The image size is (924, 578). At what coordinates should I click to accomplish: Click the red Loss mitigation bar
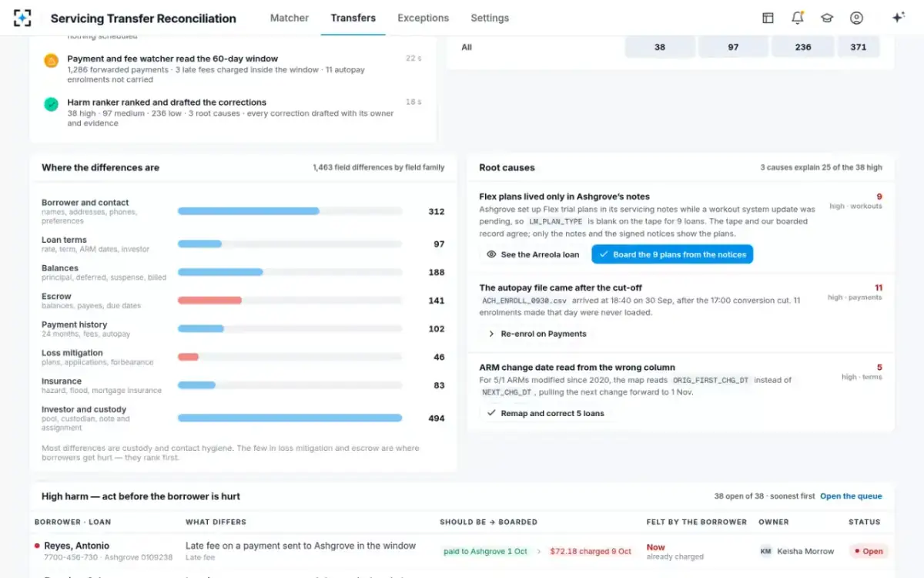click(188, 357)
